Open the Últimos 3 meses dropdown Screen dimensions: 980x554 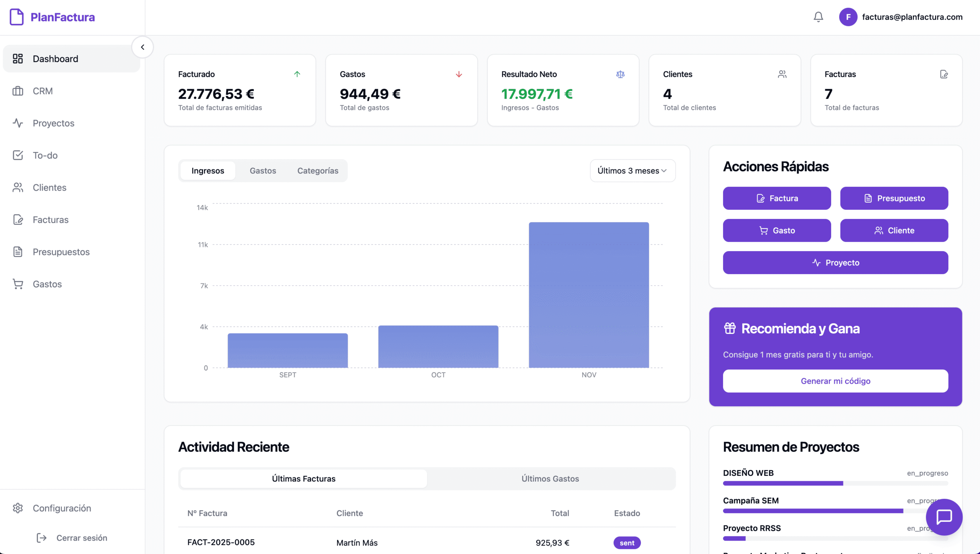tap(632, 170)
